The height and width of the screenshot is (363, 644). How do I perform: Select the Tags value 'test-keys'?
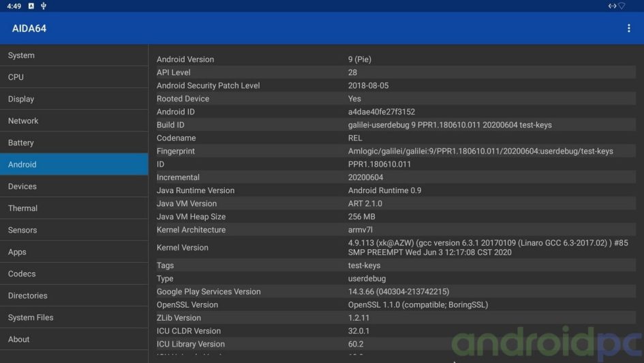pos(364,265)
